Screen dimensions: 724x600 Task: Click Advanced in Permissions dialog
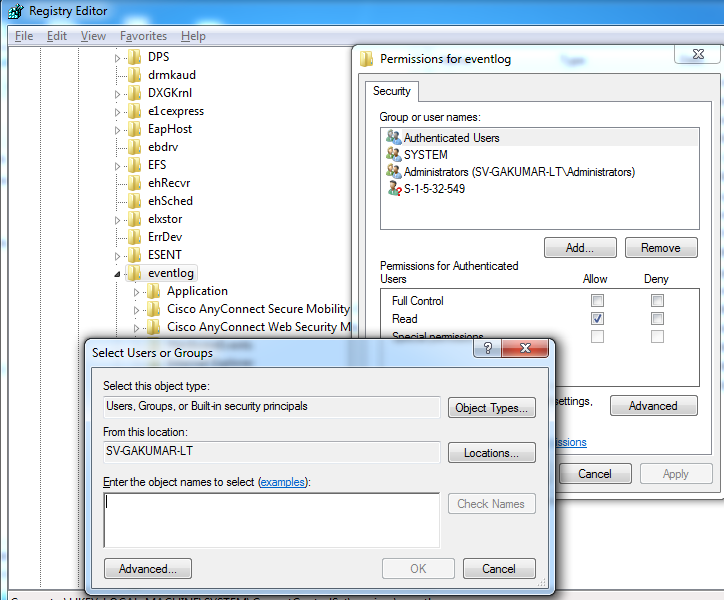(653, 406)
